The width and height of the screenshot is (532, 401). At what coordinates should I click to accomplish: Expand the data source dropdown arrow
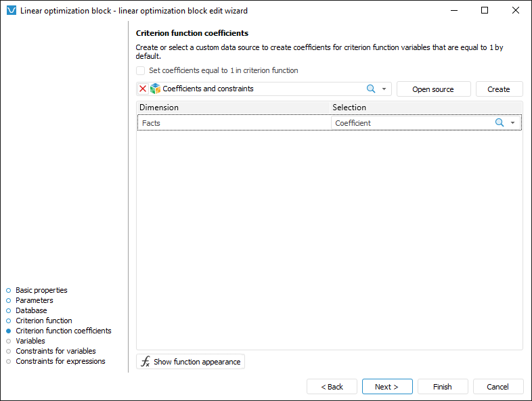pos(384,89)
